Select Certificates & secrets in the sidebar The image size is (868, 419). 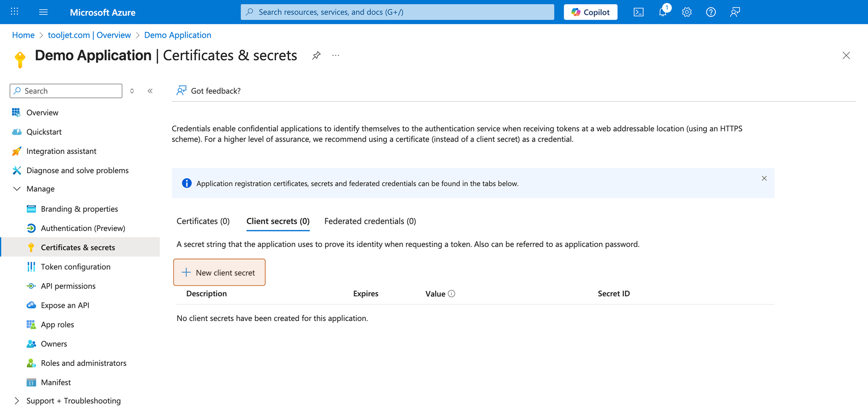[x=80, y=247]
